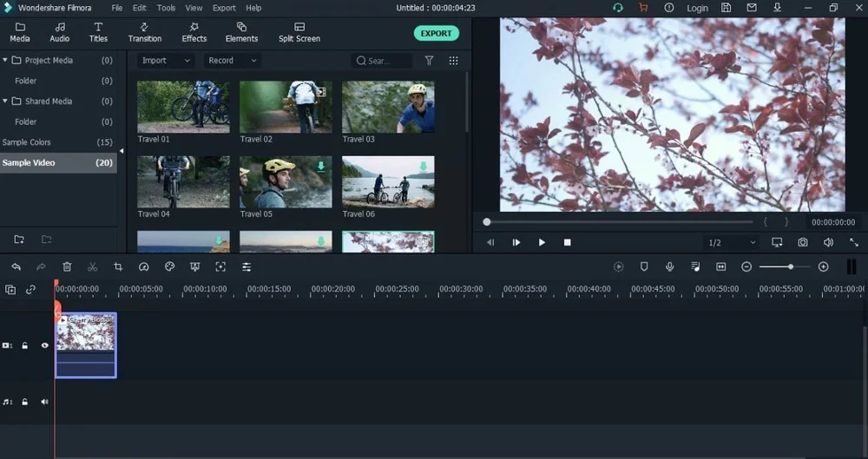Viewport: 868px width, 459px height.
Task: Open the Import dropdown
Action: tap(165, 61)
